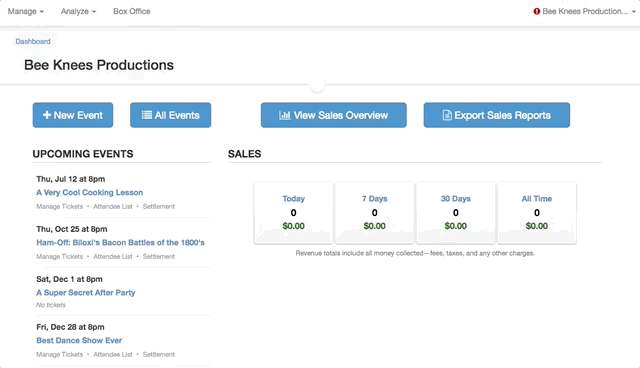Open the Analyze dropdown menu

(x=78, y=11)
